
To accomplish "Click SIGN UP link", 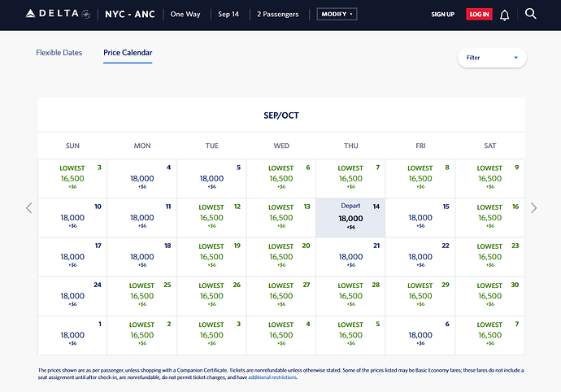I will [x=442, y=15].
